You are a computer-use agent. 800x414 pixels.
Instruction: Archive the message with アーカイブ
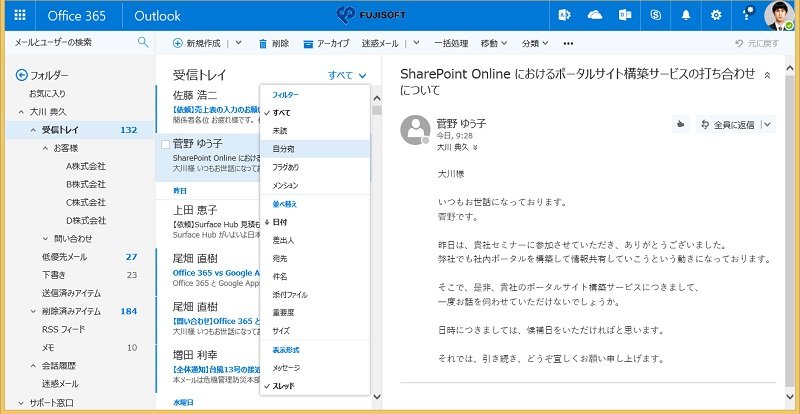point(326,43)
